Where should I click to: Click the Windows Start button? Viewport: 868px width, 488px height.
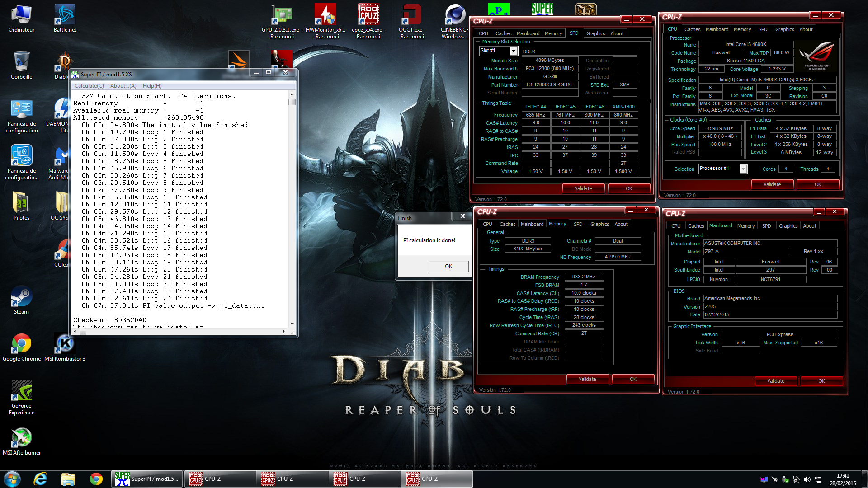(x=12, y=479)
